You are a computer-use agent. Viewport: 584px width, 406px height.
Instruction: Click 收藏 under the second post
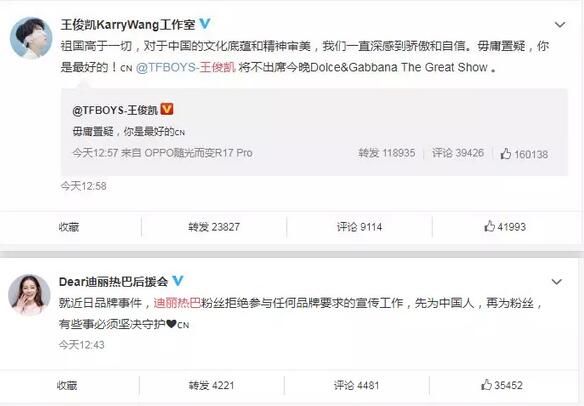coord(67,385)
